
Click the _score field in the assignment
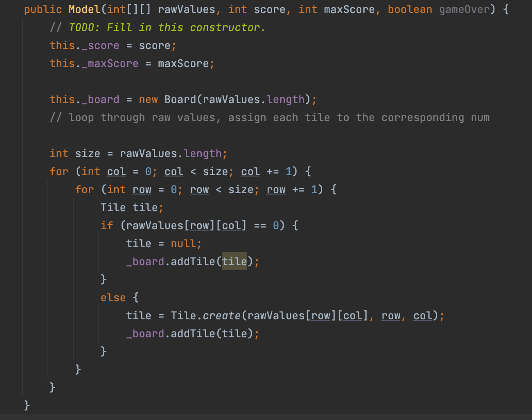pos(101,45)
